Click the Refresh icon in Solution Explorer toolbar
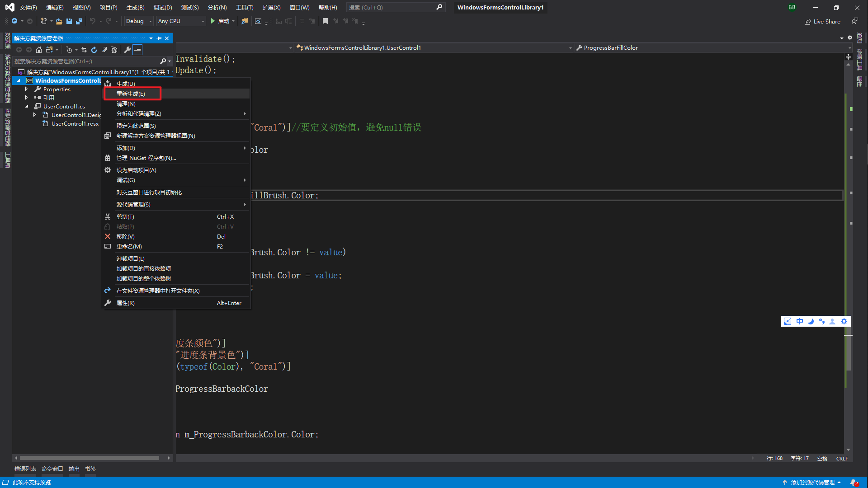Screen dimensions: 868x488 (94, 50)
